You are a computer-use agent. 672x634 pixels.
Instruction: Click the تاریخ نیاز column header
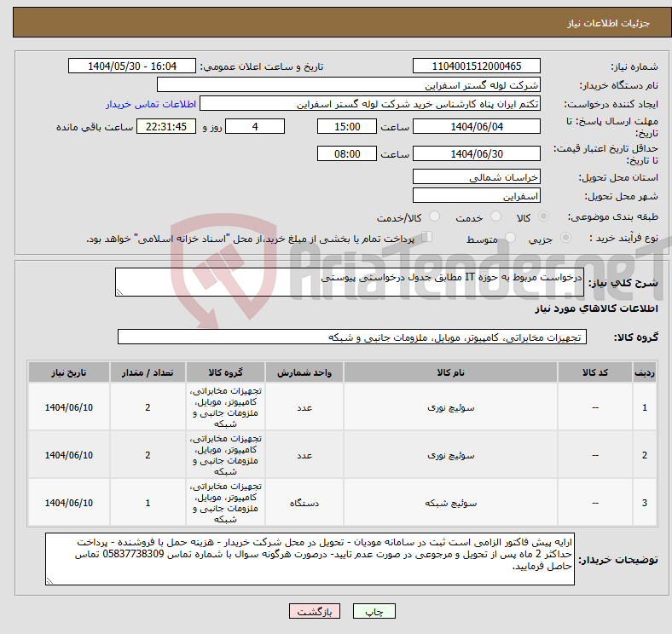(x=69, y=372)
